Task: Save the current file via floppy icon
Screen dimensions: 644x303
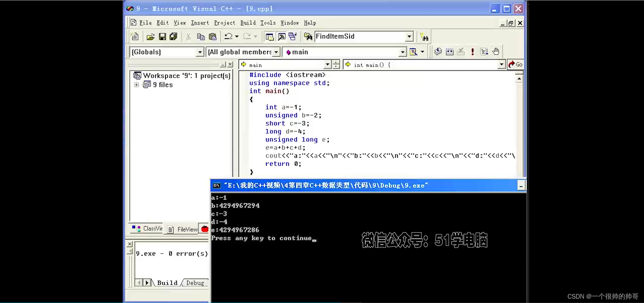Action: (162, 37)
